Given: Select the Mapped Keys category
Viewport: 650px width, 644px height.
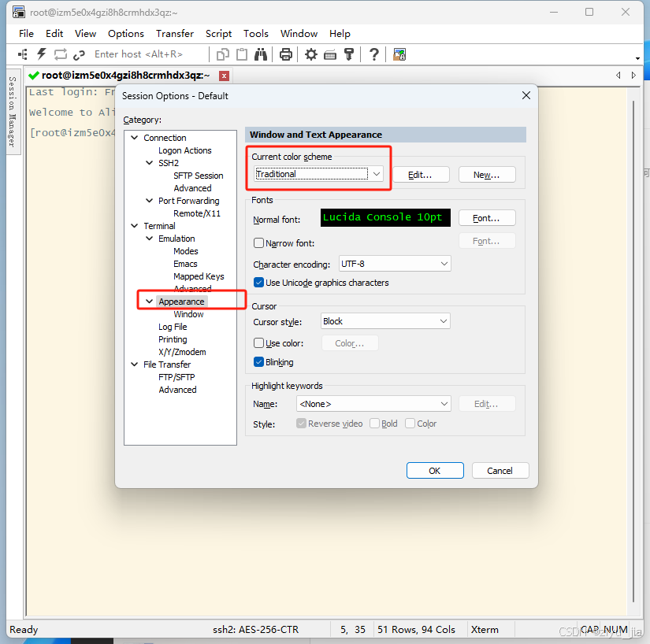Looking at the screenshot, I should [199, 276].
